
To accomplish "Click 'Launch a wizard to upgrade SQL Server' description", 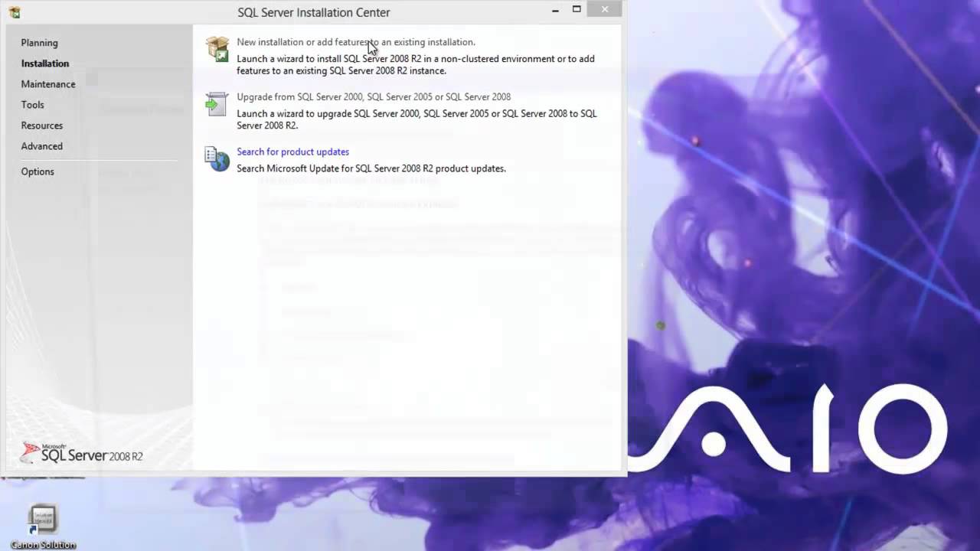I will click(416, 120).
